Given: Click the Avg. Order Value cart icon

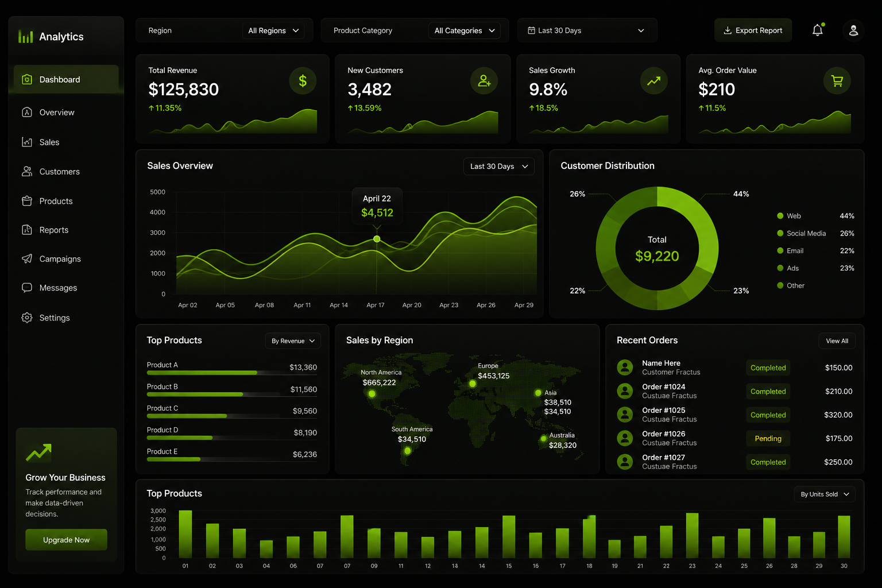Looking at the screenshot, I should 837,81.
